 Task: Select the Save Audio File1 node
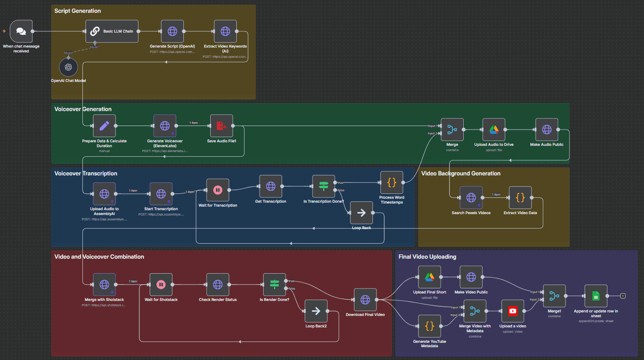tap(222, 126)
